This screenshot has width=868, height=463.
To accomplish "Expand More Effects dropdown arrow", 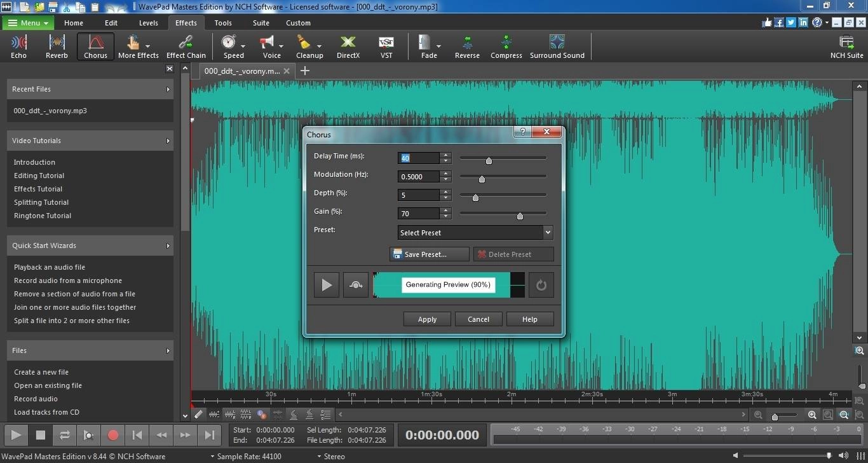I will click(x=147, y=46).
